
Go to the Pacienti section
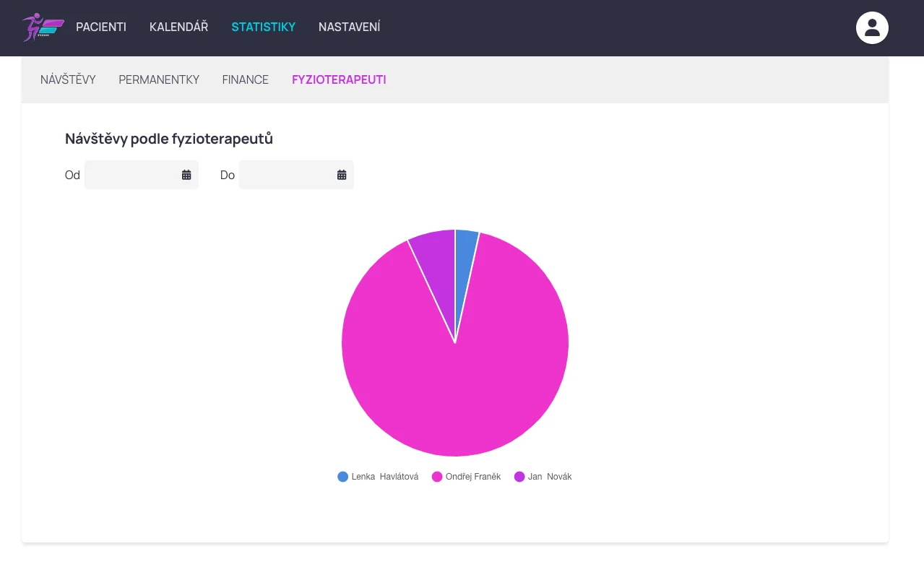coord(101,27)
